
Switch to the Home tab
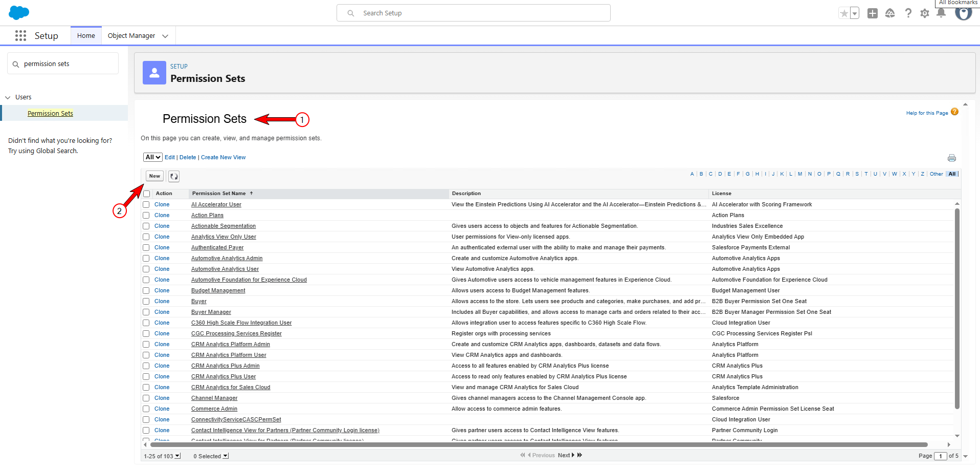(86, 36)
